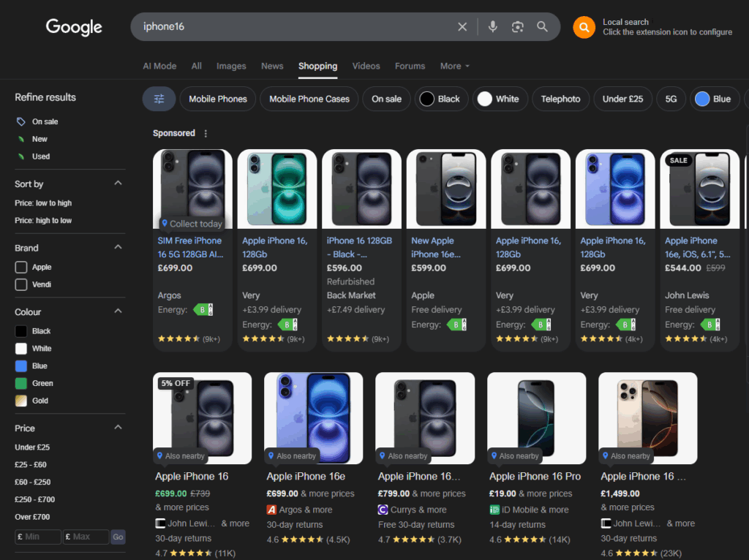Switch to the AI Mode tab

[159, 67]
